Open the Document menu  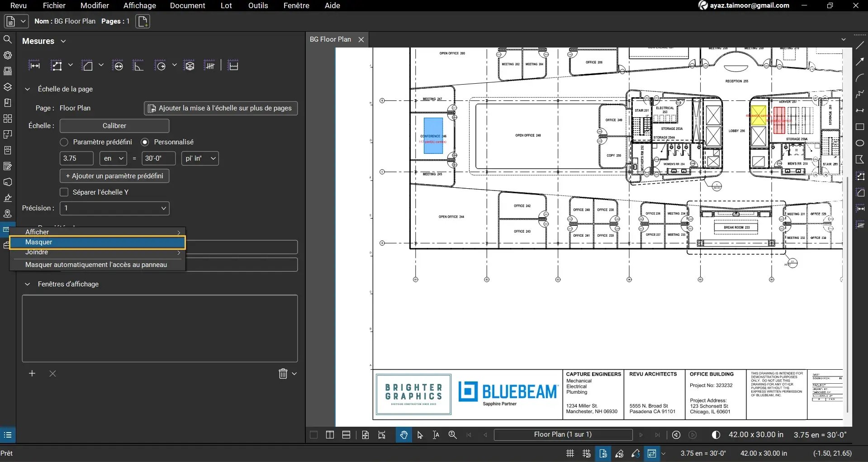pyautogui.click(x=188, y=5)
